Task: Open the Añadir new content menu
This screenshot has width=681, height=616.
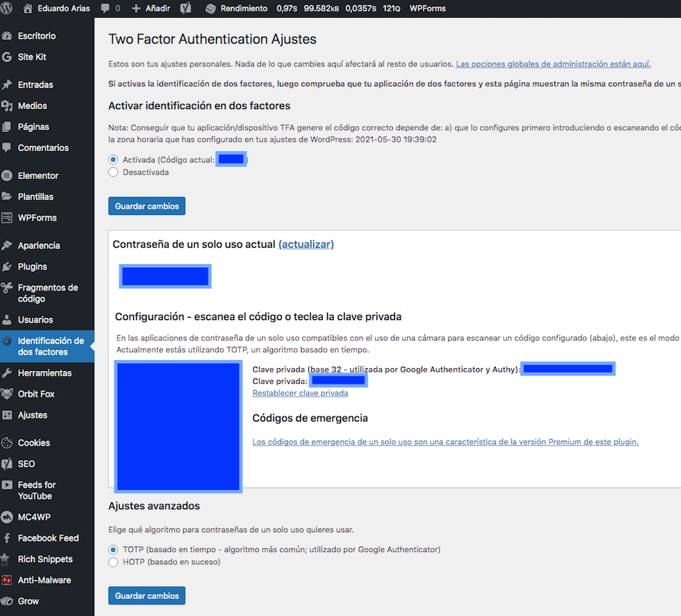Action: pos(151,9)
